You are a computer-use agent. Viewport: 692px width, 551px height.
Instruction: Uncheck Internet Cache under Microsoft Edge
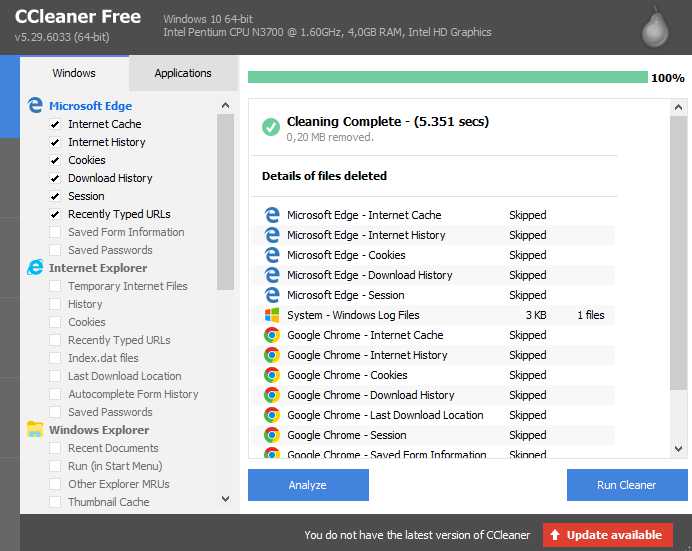tap(55, 124)
